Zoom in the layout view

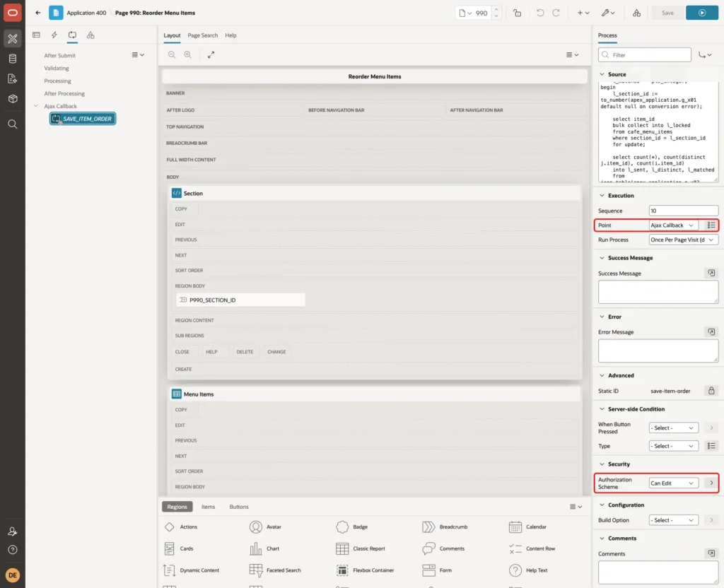pos(187,54)
